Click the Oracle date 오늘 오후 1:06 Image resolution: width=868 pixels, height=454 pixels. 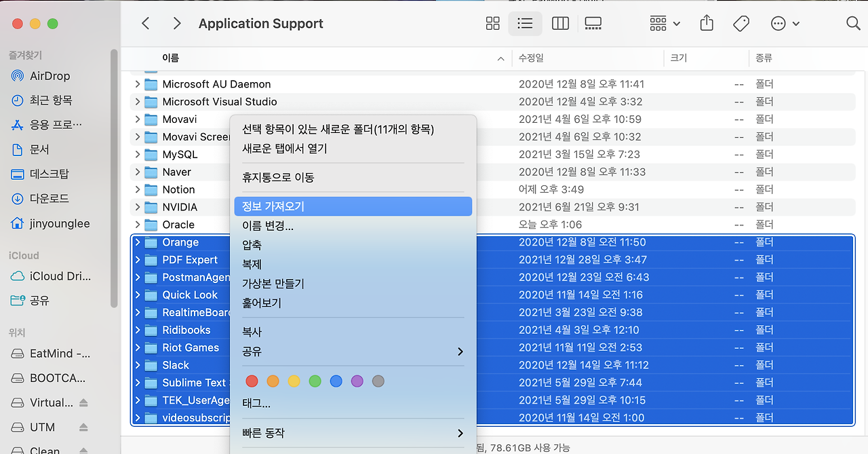coord(550,225)
